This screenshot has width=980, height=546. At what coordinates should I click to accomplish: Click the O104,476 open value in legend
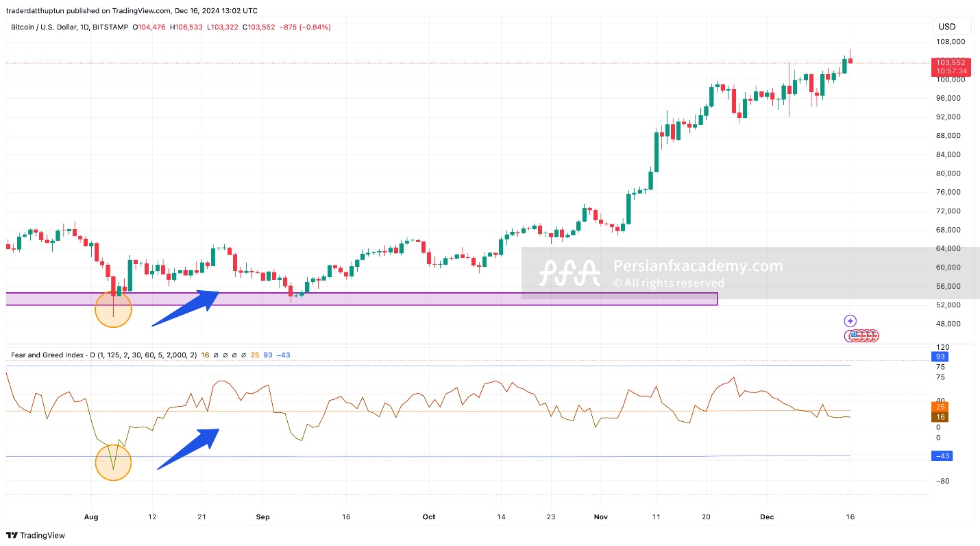[151, 27]
